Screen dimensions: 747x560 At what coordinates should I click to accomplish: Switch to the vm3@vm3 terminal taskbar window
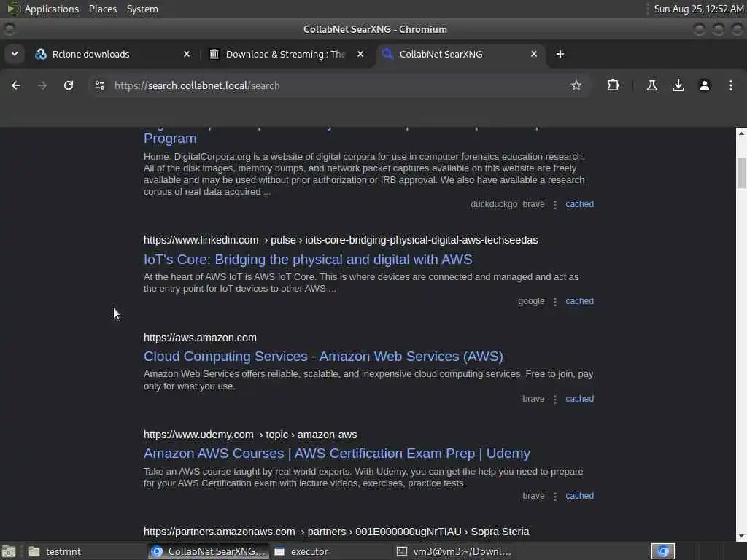[x=454, y=551]
